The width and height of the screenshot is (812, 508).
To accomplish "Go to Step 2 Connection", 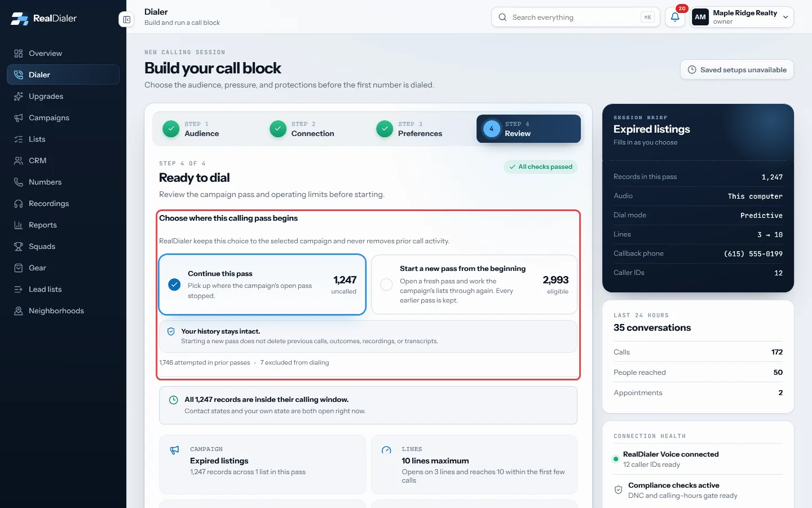I will [302, 129].
